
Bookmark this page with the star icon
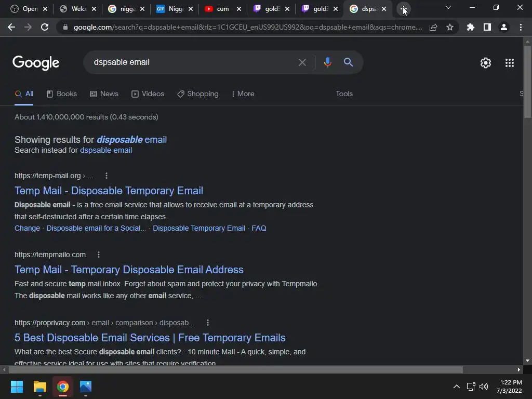450,27
